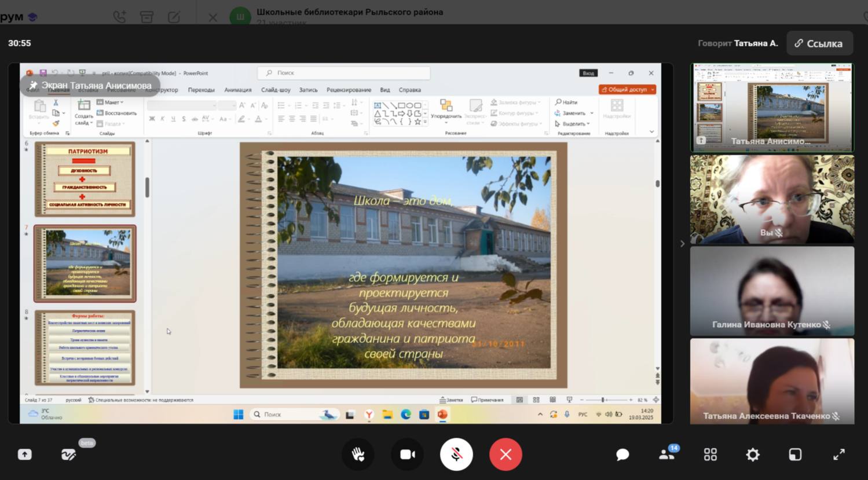The height and width of the screenshot is (480, 868).
Task: Collapse the PowerPoint ribbon chevron
Action: (651, 131)
